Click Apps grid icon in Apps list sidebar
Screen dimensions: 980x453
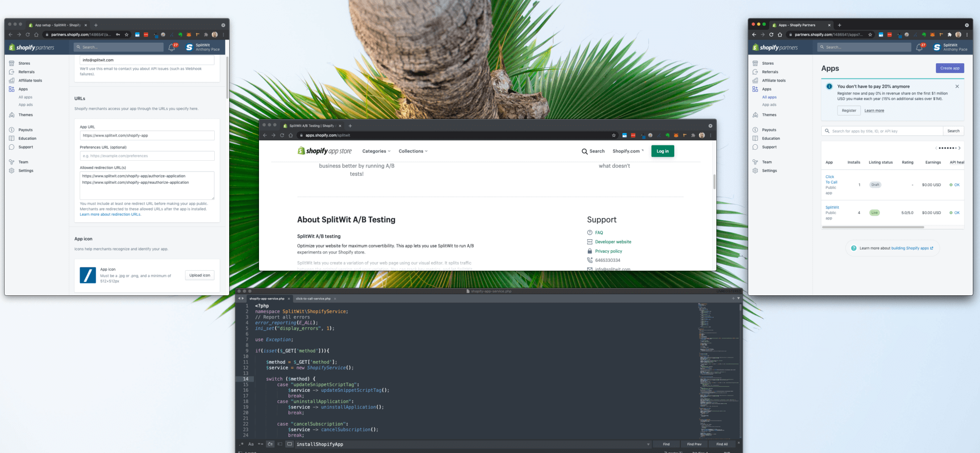click(755, 89)
